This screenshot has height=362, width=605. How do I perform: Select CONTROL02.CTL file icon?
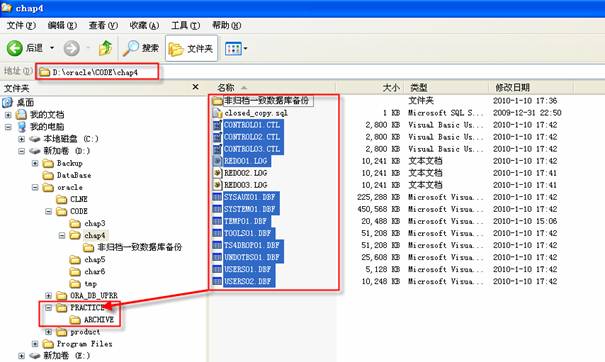[x=217, y=137]
